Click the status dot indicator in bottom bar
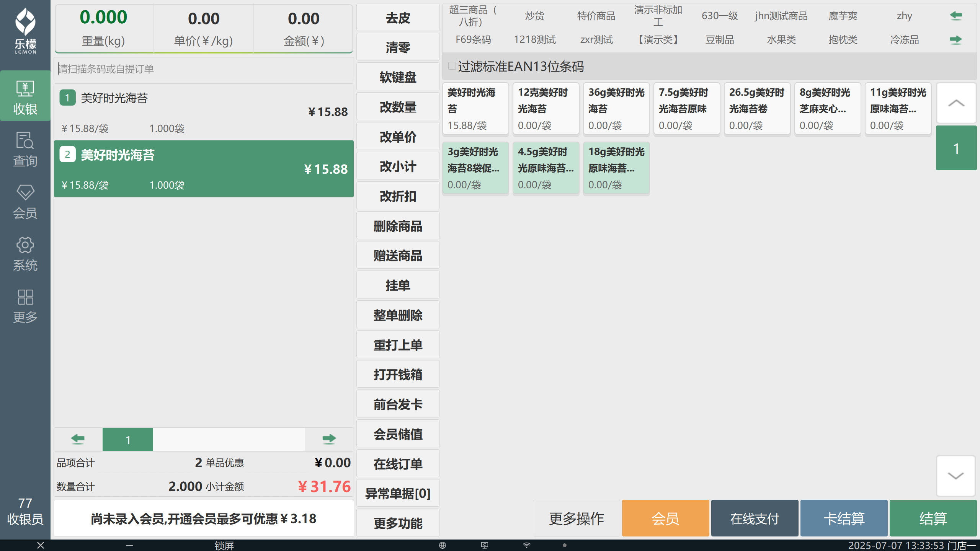 tap(565, 545)
